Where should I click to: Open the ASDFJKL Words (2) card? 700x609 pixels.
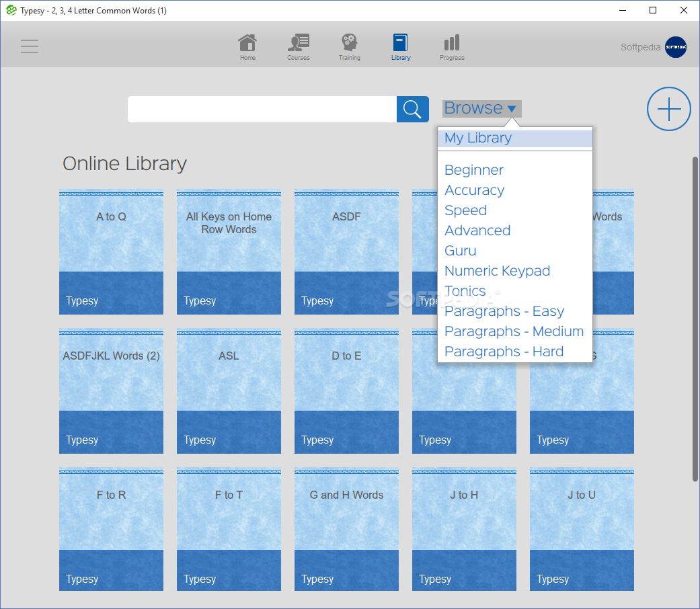coord(111,391)
